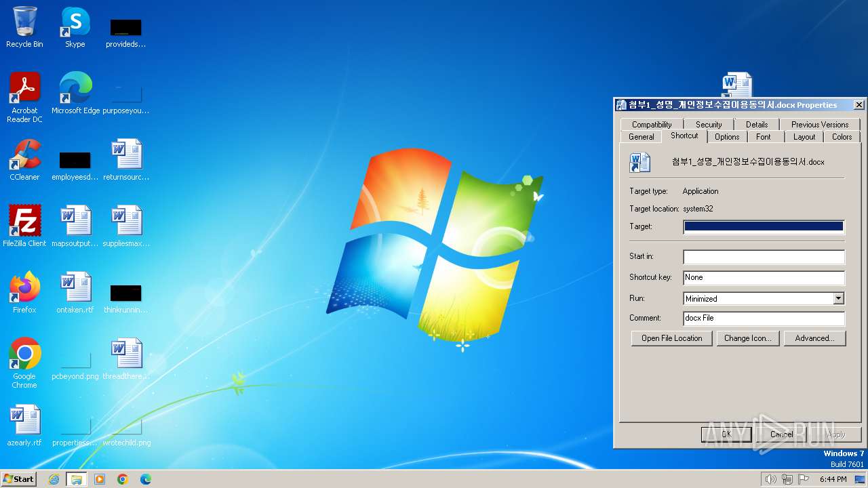This screenshot has height=488, width=868.
Task: Open Edge from the taskbar
Action: [145, 479]
